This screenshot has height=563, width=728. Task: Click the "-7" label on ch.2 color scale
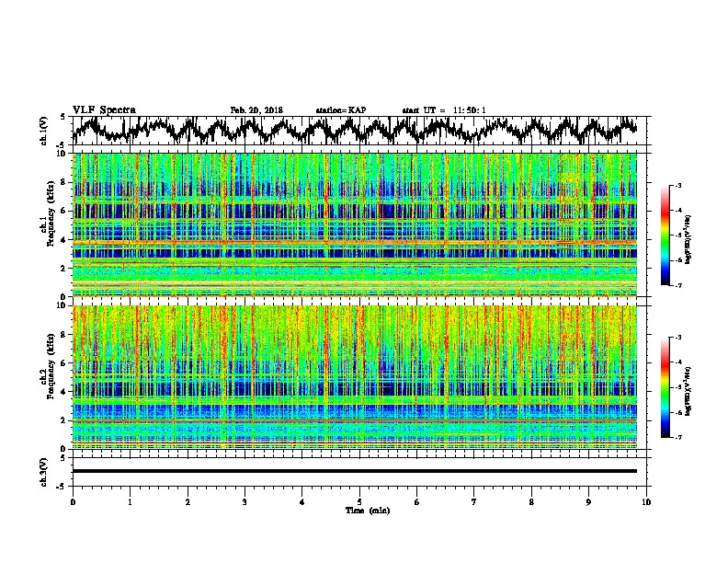678,437
